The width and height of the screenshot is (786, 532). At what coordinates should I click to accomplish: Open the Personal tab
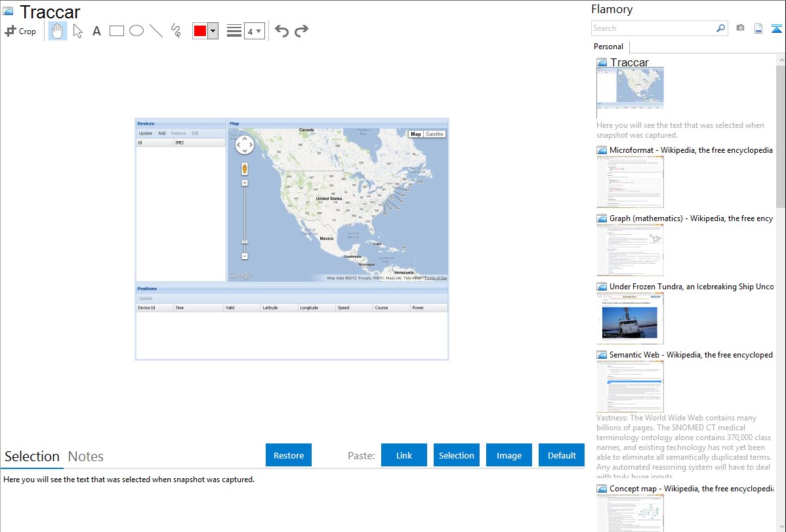coord(608,47)
